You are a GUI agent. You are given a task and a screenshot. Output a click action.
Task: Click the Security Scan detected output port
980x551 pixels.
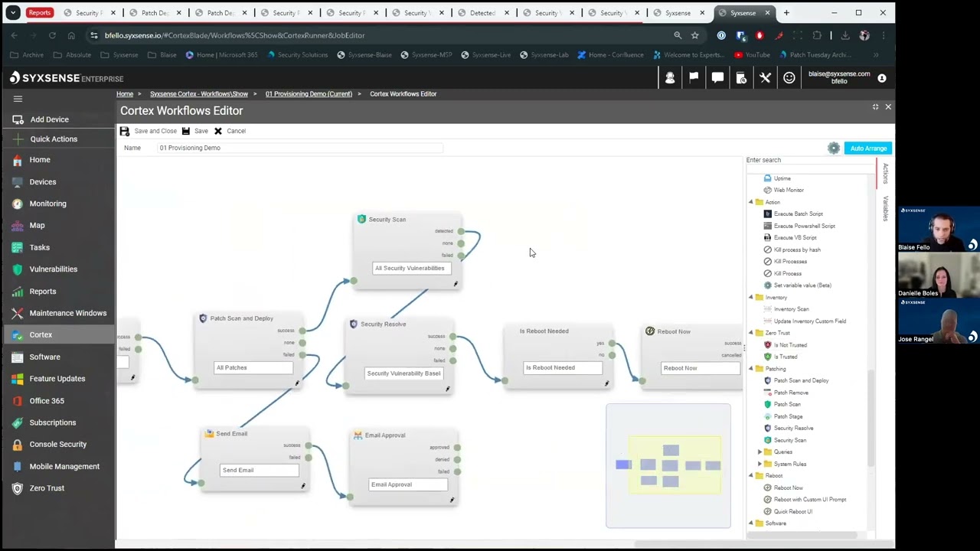click(461, 231)
